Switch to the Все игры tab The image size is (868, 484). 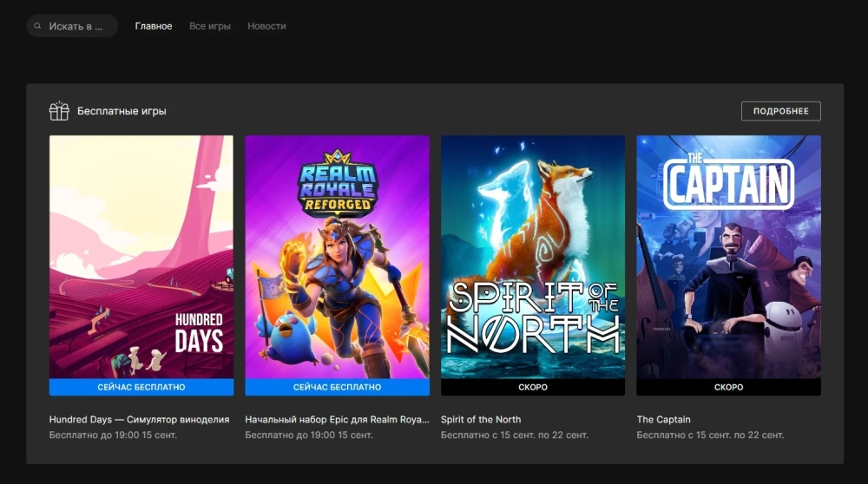click(x=210, y=26)
